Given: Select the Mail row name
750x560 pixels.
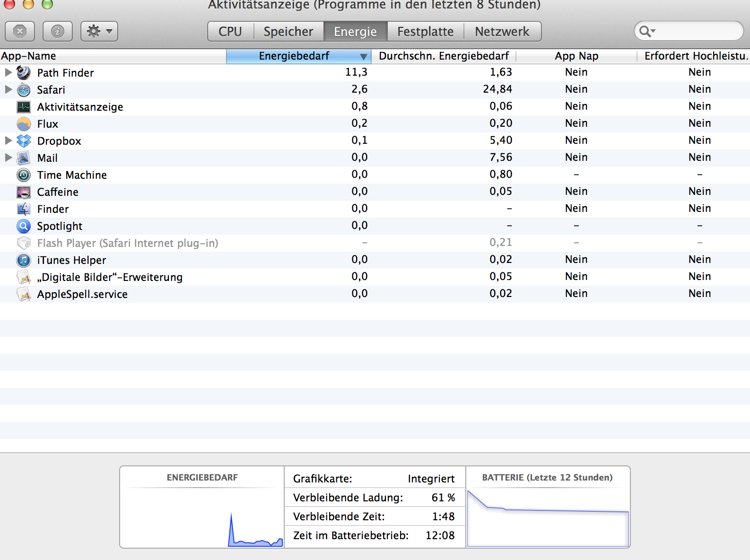Looking at the screenshot, I should pos(47,158).
